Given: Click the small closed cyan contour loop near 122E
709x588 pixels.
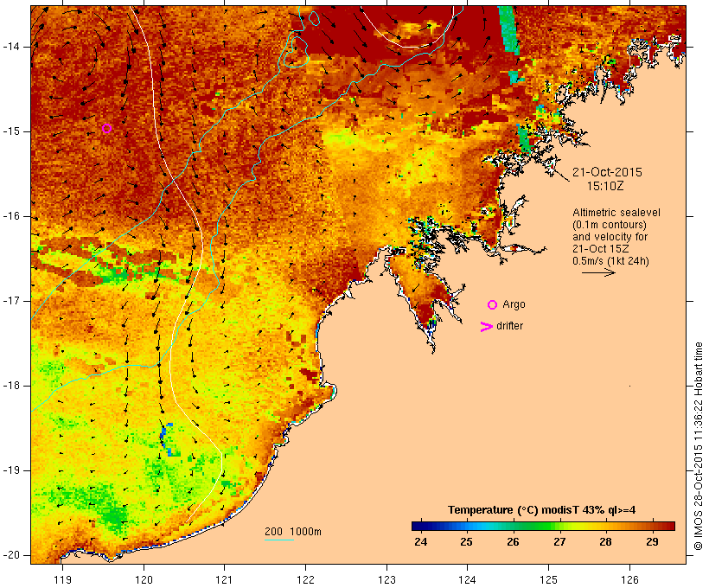Looking at the screenshot, I should click(314, 18).
